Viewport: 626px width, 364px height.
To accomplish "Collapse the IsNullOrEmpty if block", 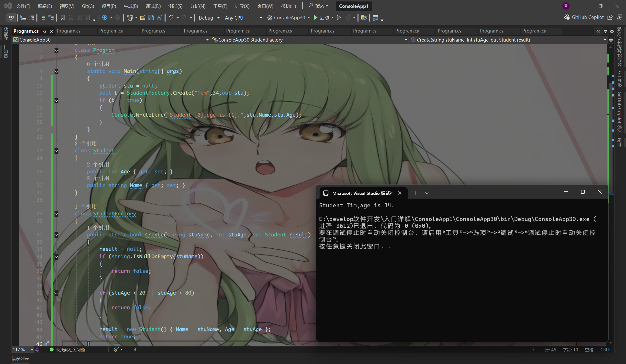I will click(56, 257).
